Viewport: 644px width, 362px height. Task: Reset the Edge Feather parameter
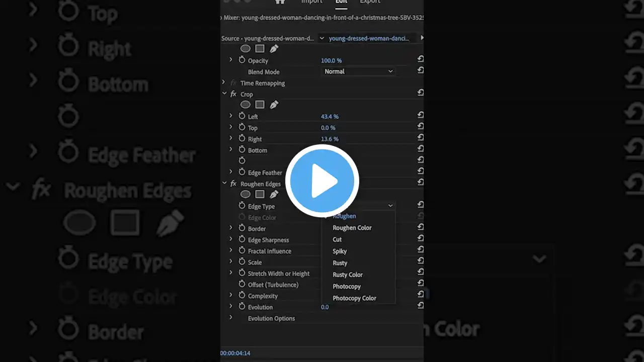click(x=420, y=171)
